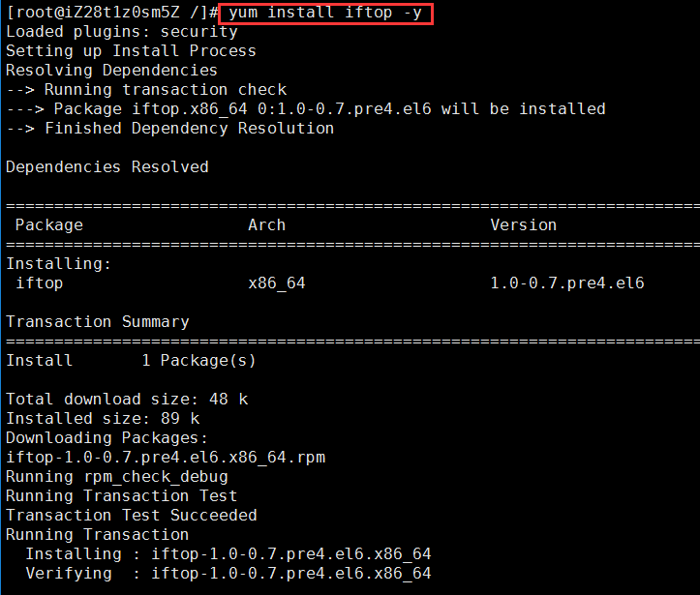Click the highlighted yum install iftop command
700x595 pixels.
click(x=324, y=13)
